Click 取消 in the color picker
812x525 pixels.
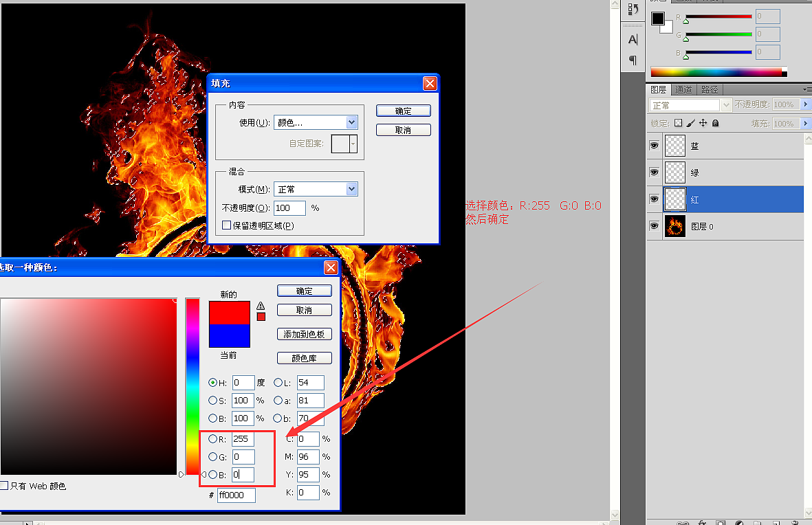coord(305,310)
